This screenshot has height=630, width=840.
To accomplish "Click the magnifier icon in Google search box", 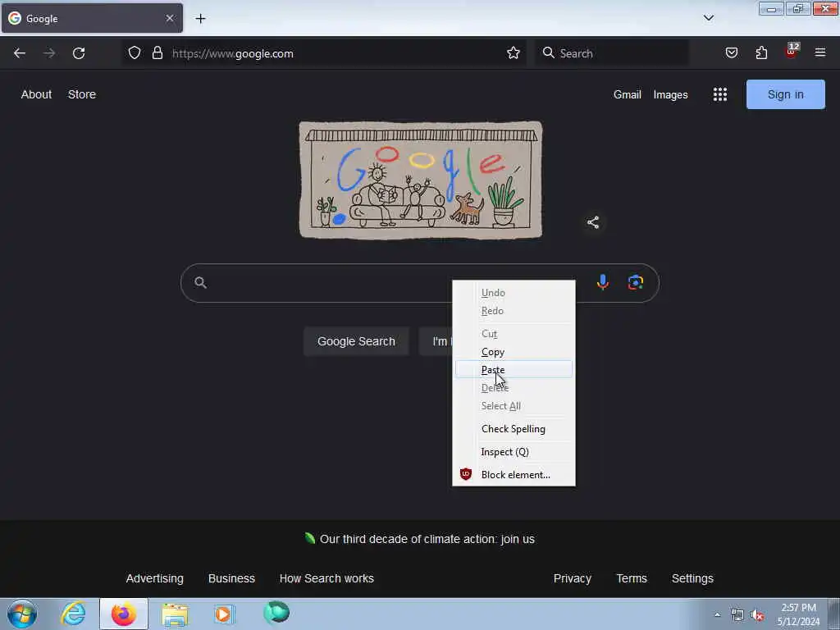I will 200,282.
